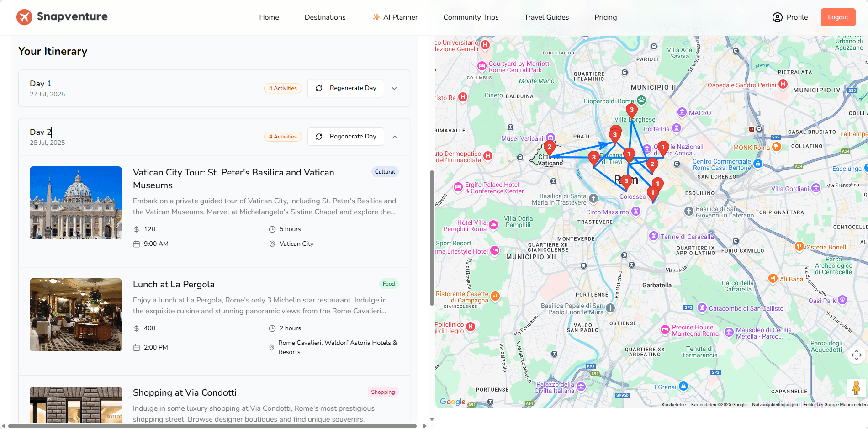Open the Profile link
Image resolution: width=868 pixels, height=429 pixels.
[790, 17]
